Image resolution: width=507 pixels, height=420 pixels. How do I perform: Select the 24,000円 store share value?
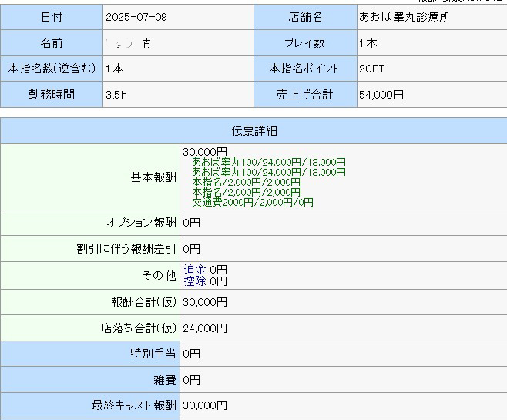point(205,328)
